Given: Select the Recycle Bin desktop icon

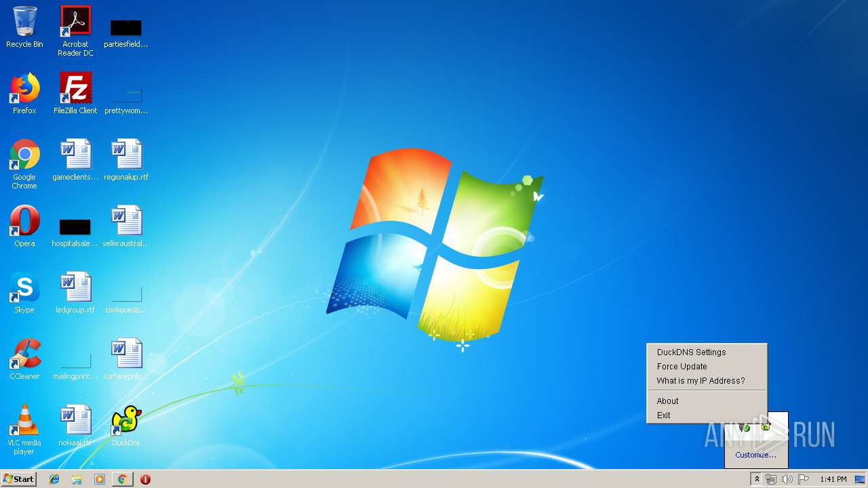Looking at the screenshot, I should [x=24, y=27].
